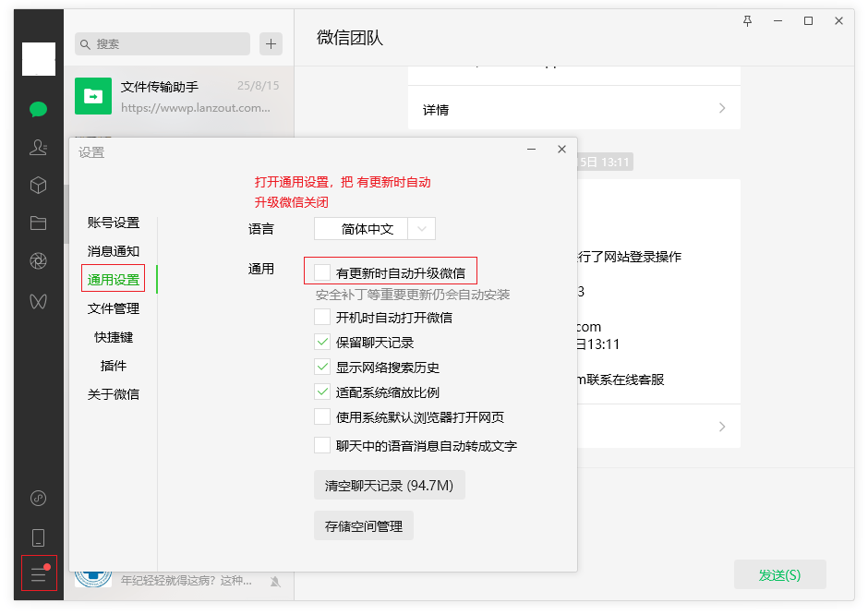Image resolution: width=868 pixels, height=615 pixels.
Task: Expand the chevron below the settings area
Action: click(x=721, y=426)
